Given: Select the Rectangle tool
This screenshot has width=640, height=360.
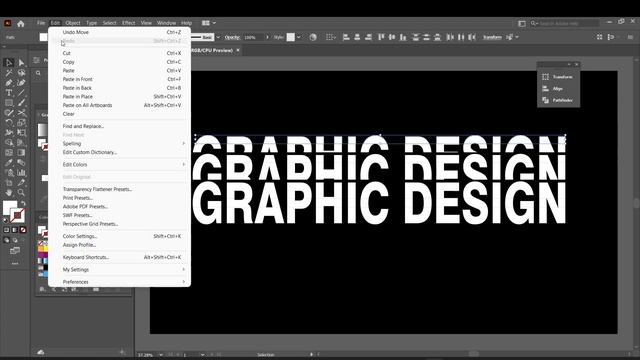Looking at the screenshot, I should 9,103.
